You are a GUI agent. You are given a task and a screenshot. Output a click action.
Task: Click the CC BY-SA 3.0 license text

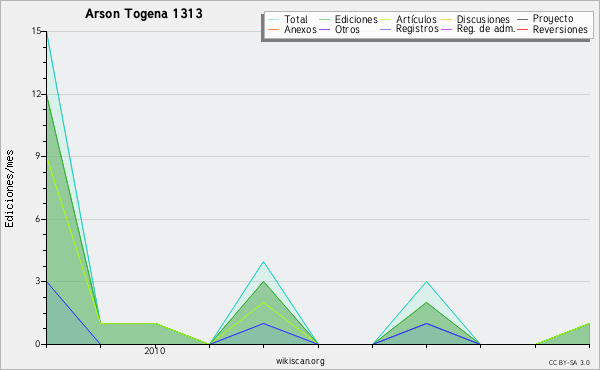click(x=569, y=362)
